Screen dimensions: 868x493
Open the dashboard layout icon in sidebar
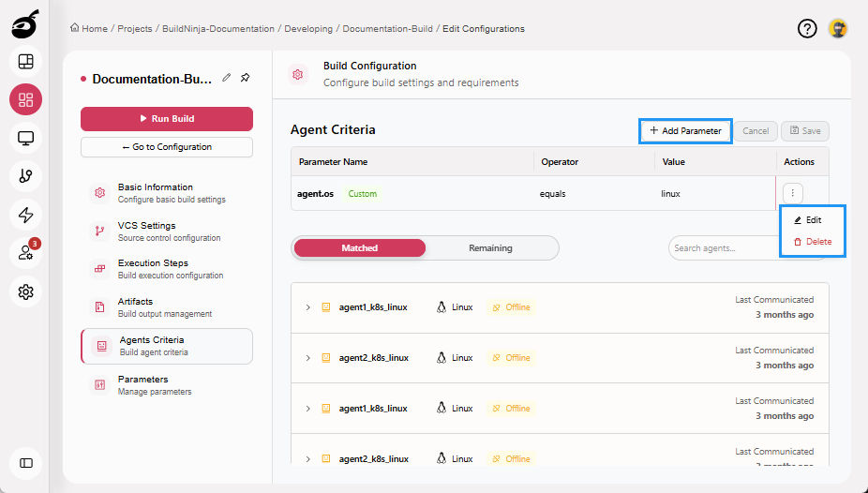click(25, 62)
